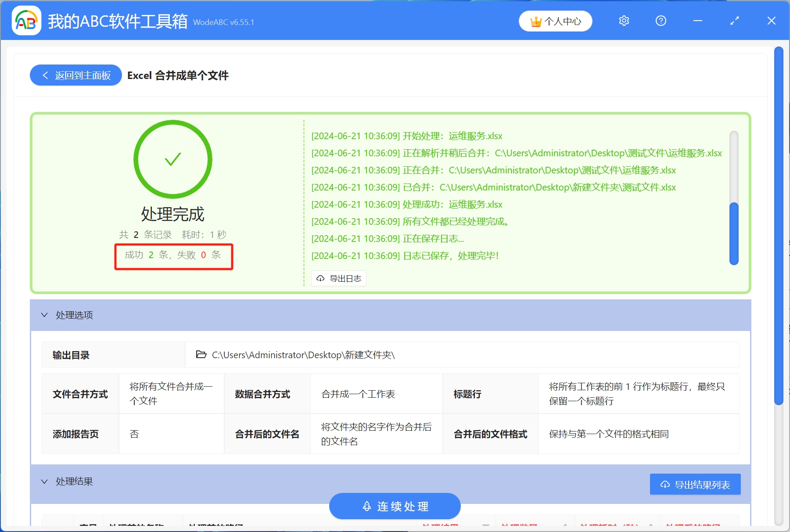
Task: Click the crown icon inside 个人中心
Action: pyautogui.click(x=536, y=20)
